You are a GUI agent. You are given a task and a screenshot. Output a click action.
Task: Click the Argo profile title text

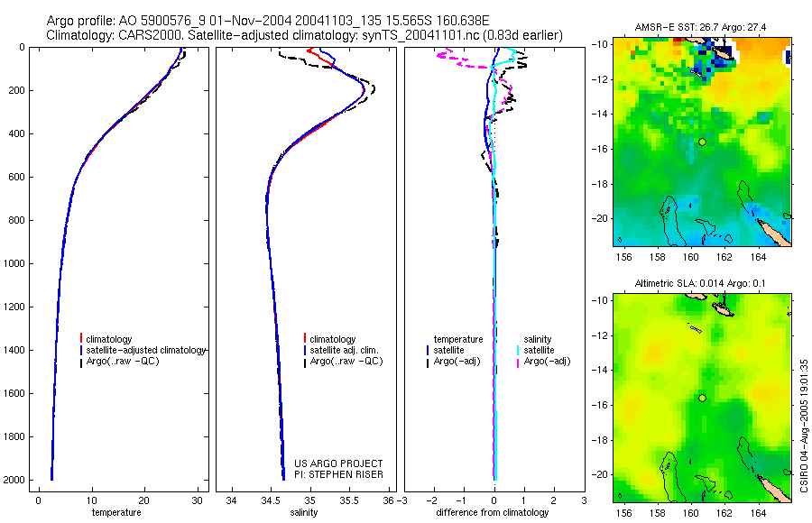pos(268,21)
